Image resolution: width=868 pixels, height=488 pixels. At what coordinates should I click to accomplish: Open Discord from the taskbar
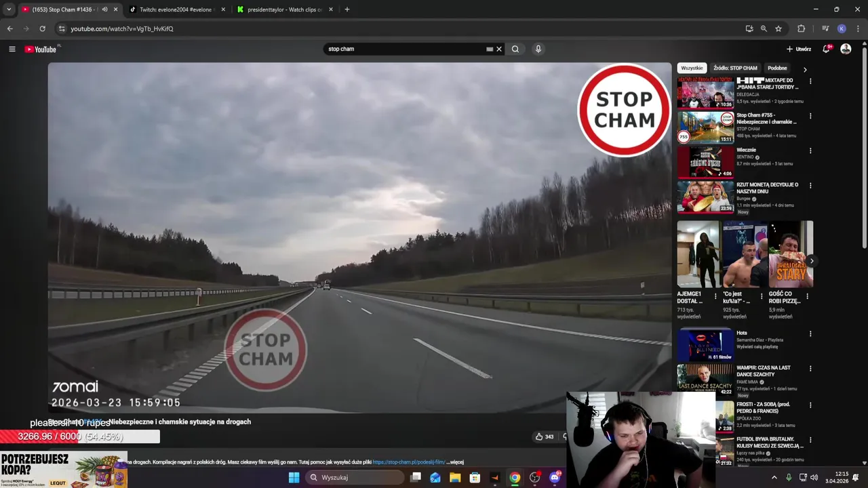coord(555,477)
